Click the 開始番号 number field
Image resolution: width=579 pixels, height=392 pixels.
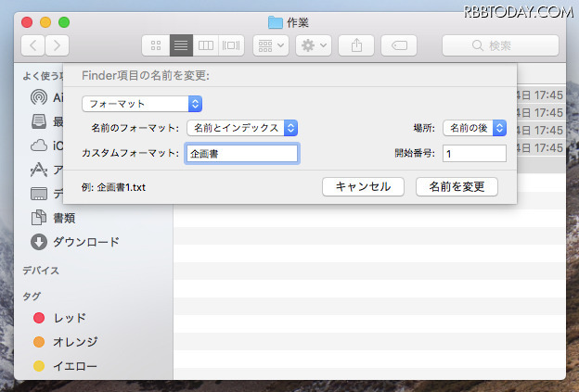point(474,153)
